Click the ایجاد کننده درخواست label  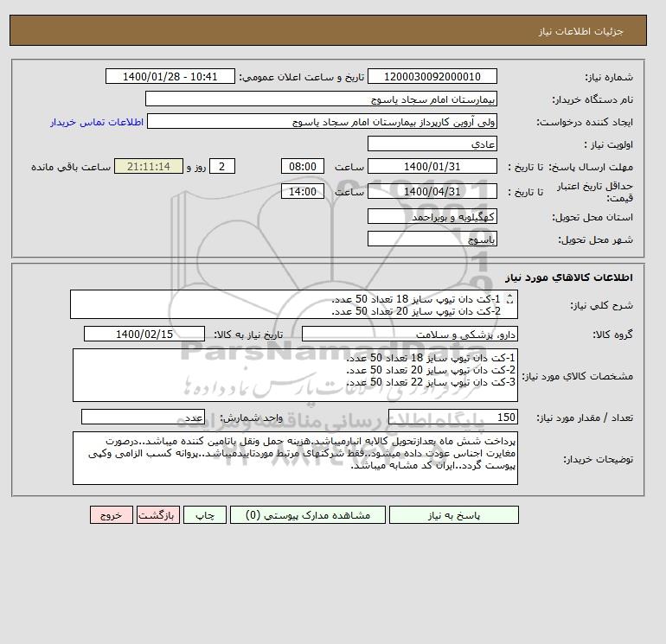[x=585, y=122]
